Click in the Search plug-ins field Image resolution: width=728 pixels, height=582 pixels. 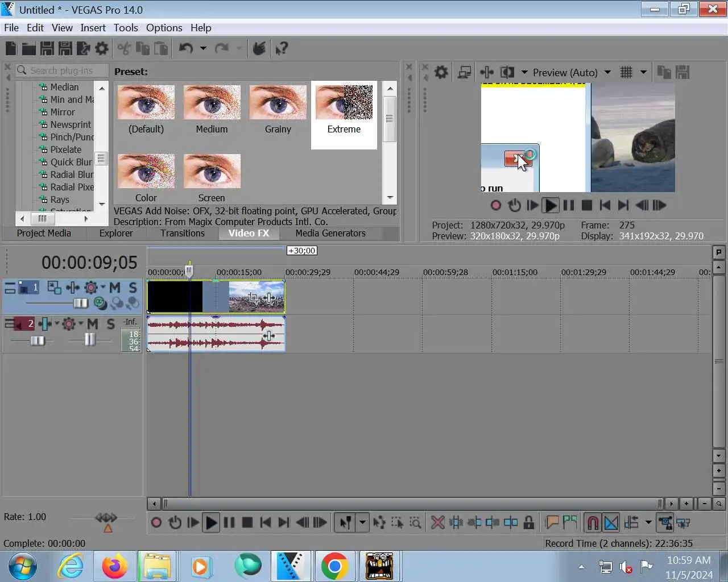[63, 70]
